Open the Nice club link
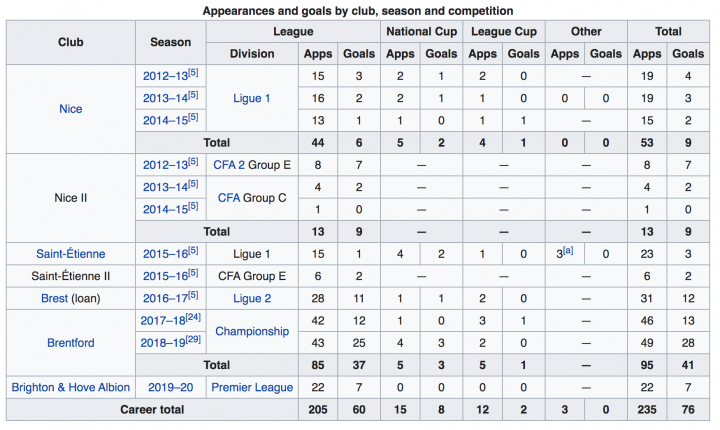The width and height of the screenshot is (720, 430). pyautogui.click(x=71, y=109)
